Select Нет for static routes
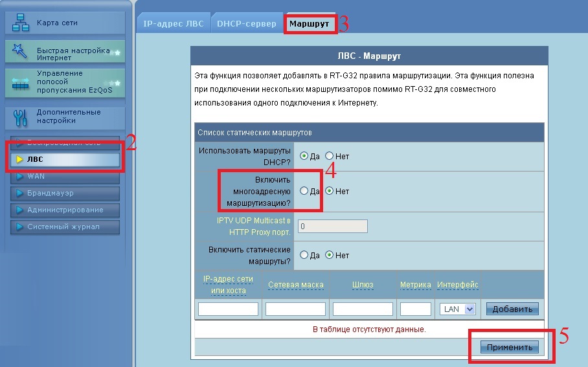Image resolution: width=588 pixels, height=367 pixels. [329, 255]
